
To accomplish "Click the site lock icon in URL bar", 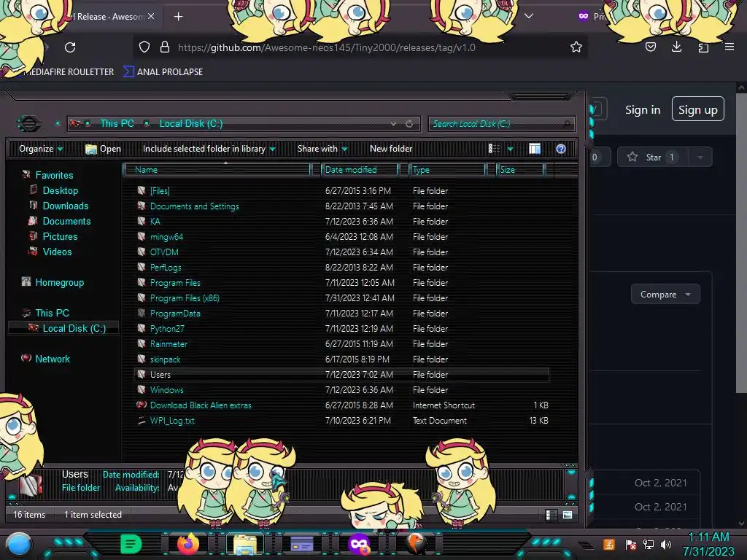I will tap(165, 47).
